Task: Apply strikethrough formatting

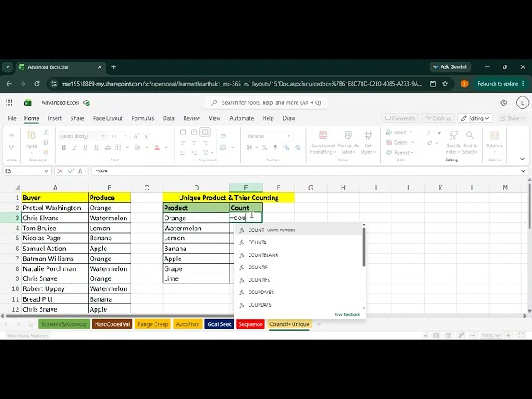Action: (x=107, y=147)
